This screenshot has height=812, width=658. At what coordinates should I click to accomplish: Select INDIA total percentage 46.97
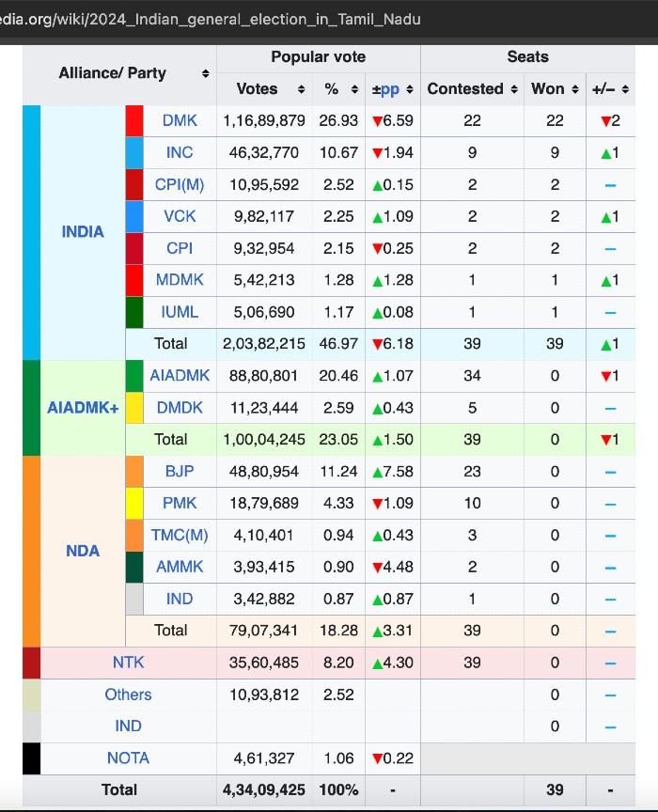tap(338, 344)
